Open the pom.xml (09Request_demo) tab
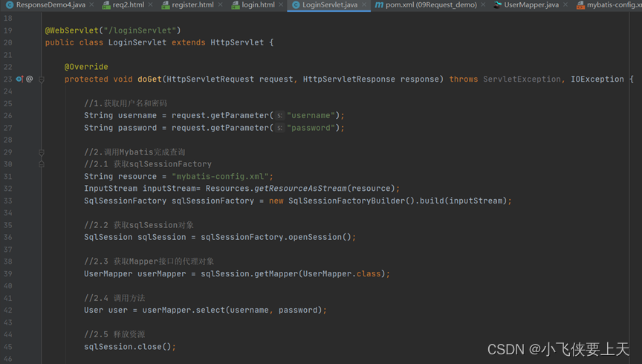 [x=431, y=5]
